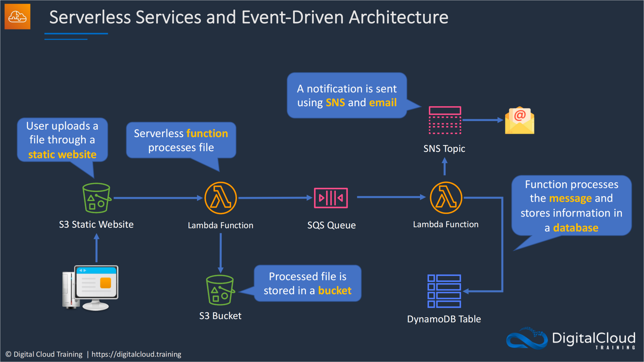
Task: Click the Lambda icon beneath SNS Topic
Action: pos(446,198)
